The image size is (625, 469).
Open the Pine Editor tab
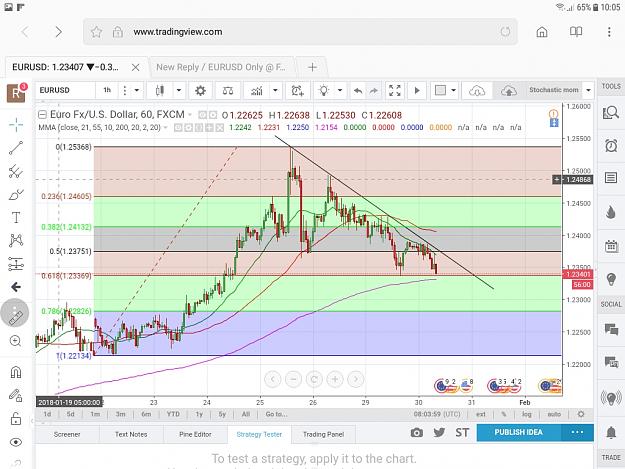click(195, 434)
